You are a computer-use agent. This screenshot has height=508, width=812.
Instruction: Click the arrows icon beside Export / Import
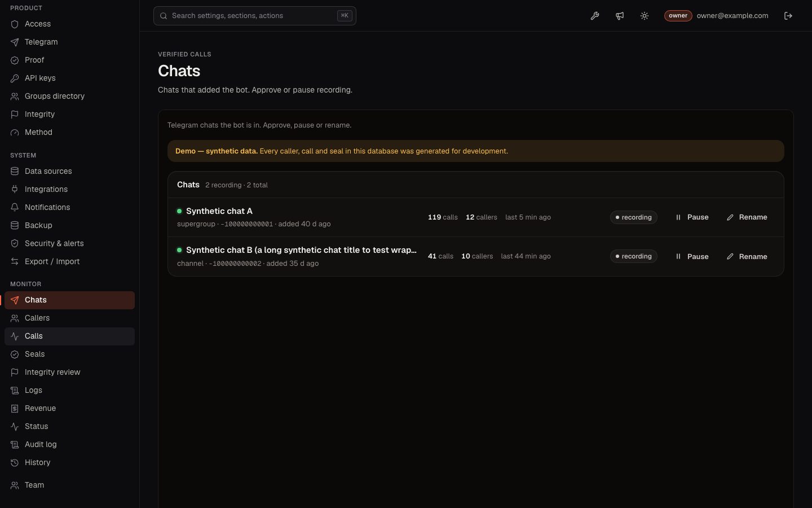click(x=15, y=262)
